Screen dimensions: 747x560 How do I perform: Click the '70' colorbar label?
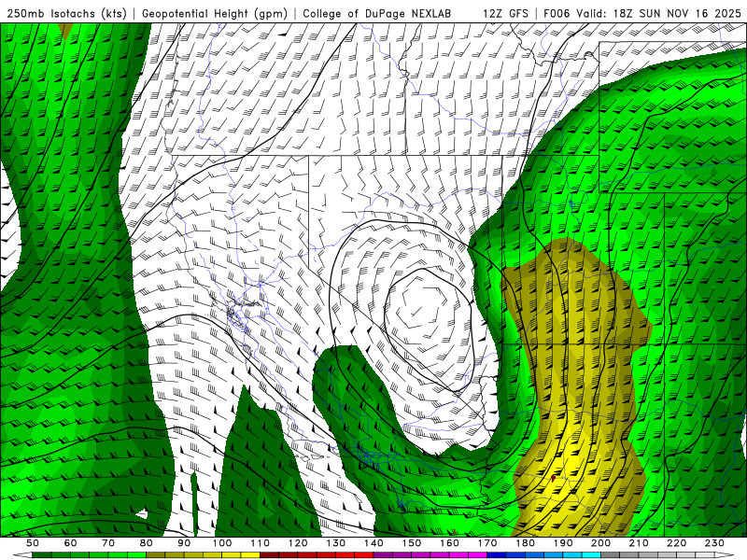point(108,543)
